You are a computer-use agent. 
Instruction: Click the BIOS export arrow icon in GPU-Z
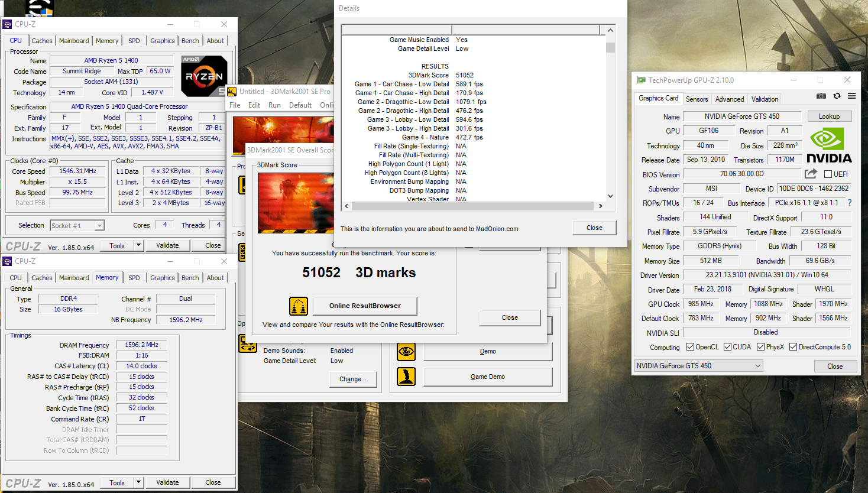tap(811, 173)
